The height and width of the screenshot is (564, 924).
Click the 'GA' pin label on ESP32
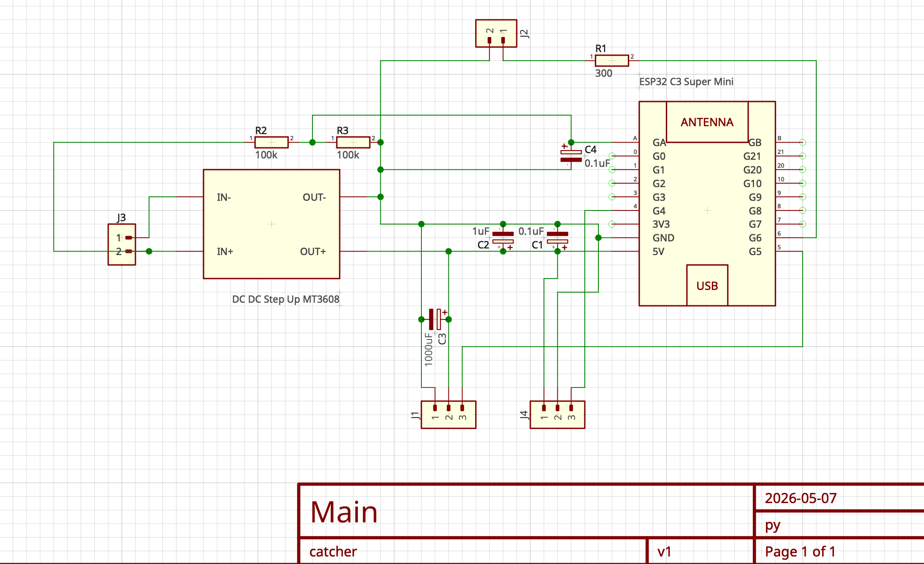[x=659, y=143]
